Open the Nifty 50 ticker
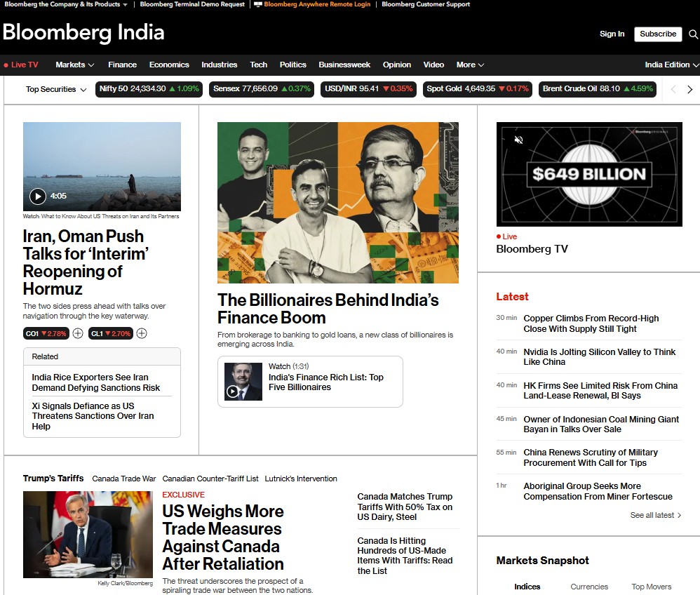 [x=149, y=89]
